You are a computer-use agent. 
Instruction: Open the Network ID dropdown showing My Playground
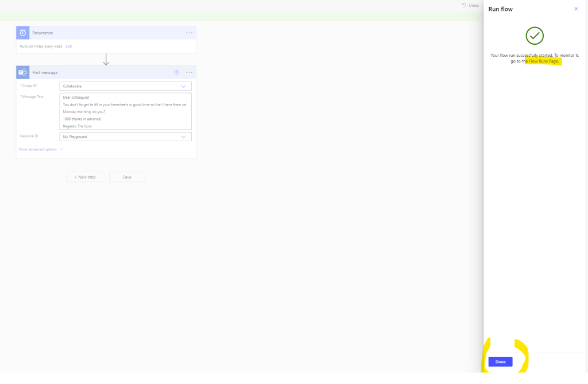pos(125,137)
